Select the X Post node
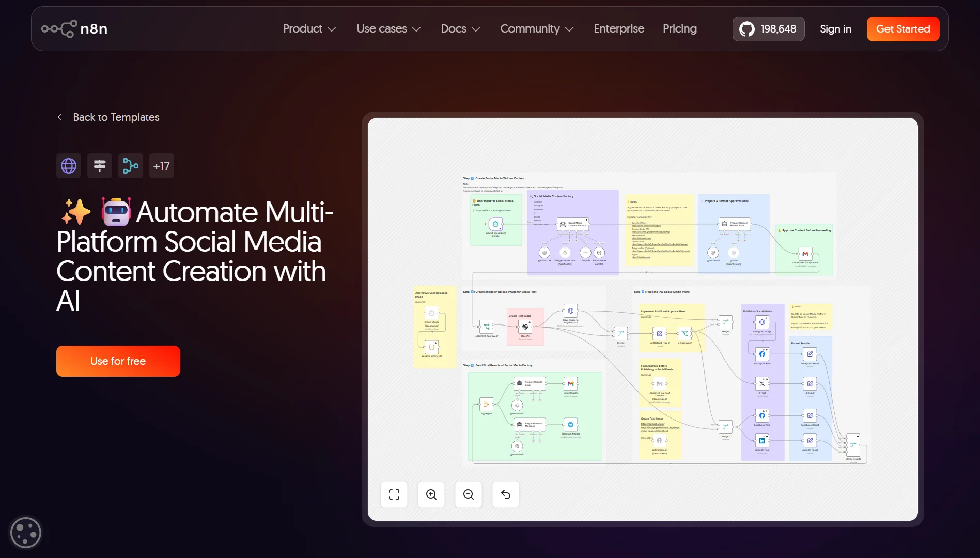This screenshot has width=980, height=558. pos(762,383)
